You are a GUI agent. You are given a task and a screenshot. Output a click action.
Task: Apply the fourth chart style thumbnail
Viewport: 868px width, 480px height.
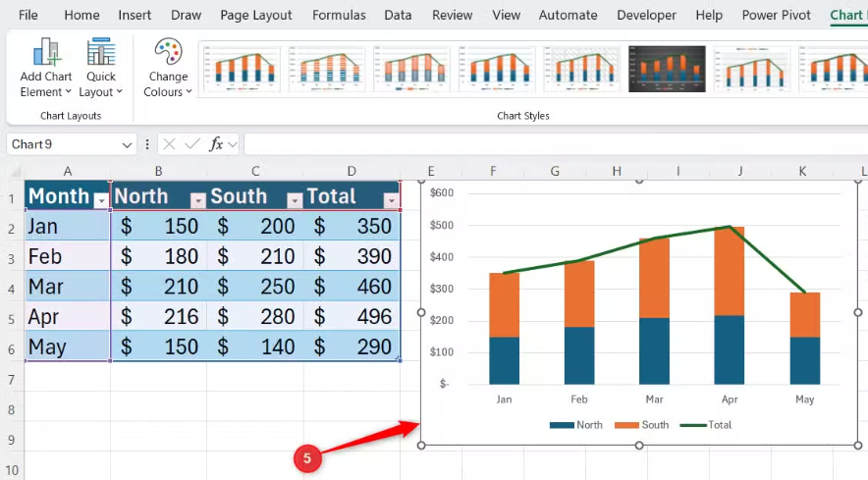click(x=497, y=70)
